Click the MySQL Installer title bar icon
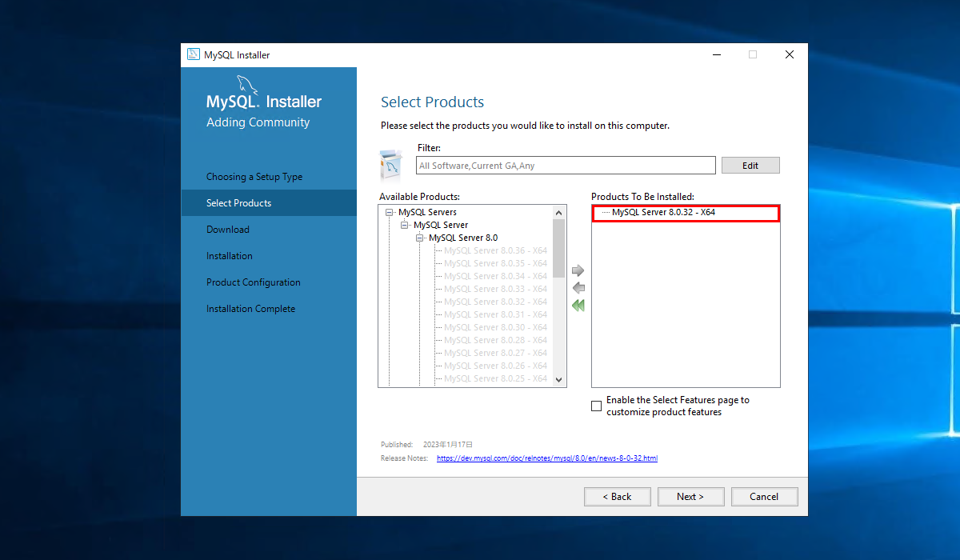 pyautogui.click(x=194, y=54)
